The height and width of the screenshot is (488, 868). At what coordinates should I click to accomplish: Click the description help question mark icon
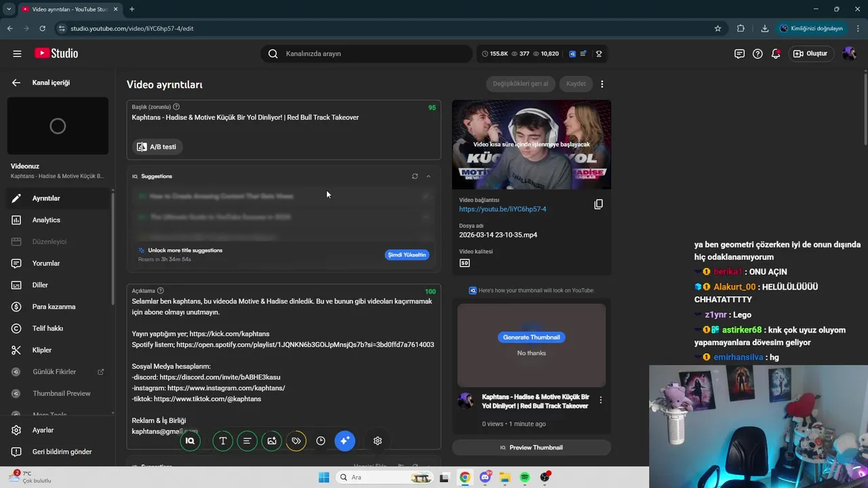point(161,291)
